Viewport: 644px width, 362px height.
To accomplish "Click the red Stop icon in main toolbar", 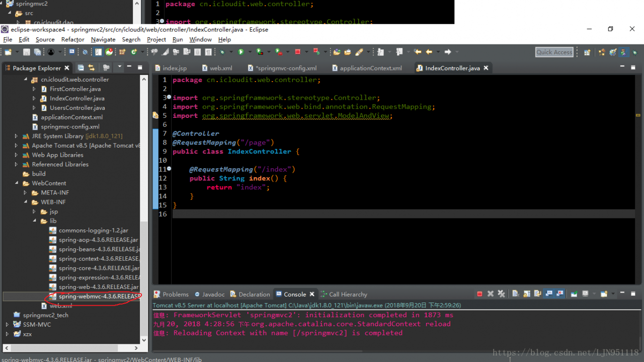I will [297, 52].
